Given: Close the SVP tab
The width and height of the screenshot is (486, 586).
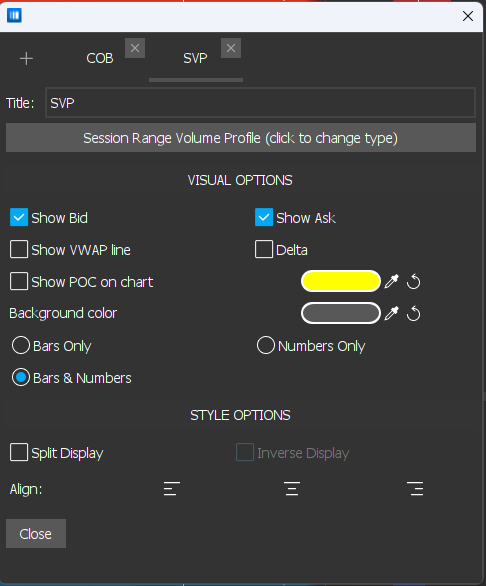Looking at the screenshot, I should (x=231, y=48).
